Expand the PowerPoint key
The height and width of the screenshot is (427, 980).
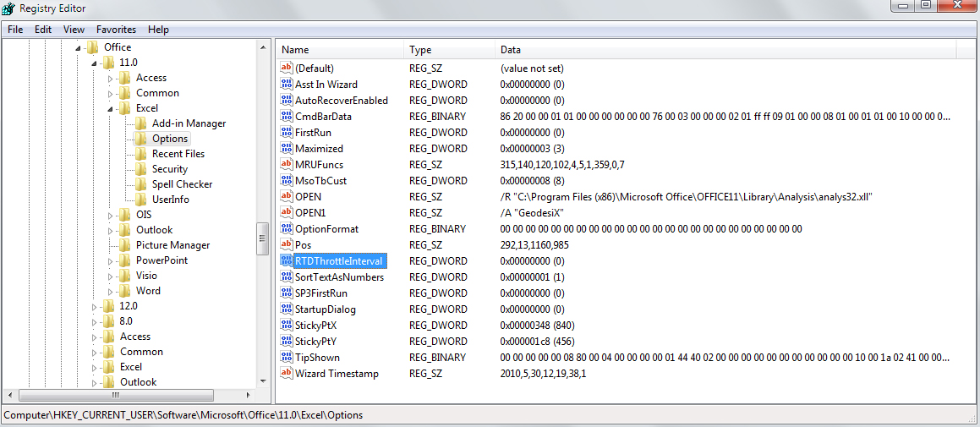(110, 260)
